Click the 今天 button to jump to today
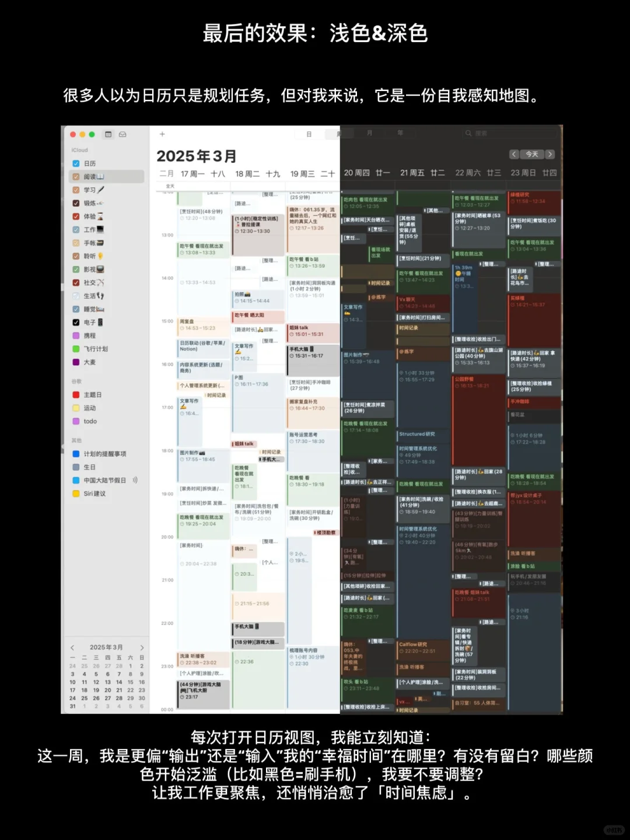Screen dimensions: 630x840 [x=532, y=154]
